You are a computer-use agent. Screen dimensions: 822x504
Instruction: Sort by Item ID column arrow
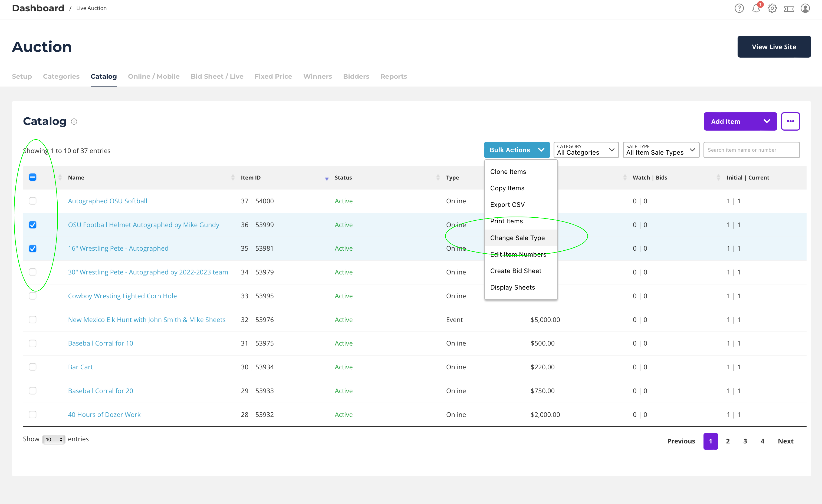pos(327,178)
